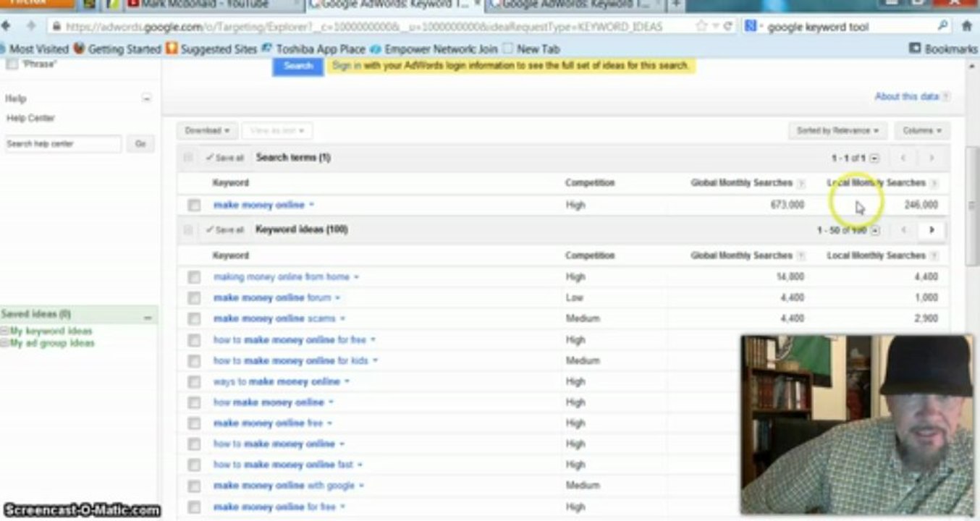Open dropdown arrow next to 'make money online forum'
This screenshot has width=980, height=521.
(x=337, y=298)
